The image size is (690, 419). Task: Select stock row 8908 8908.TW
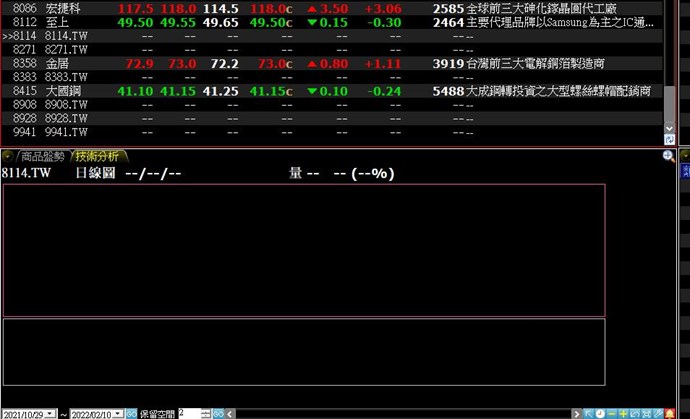pyautogui.click(x=332, y=105)
